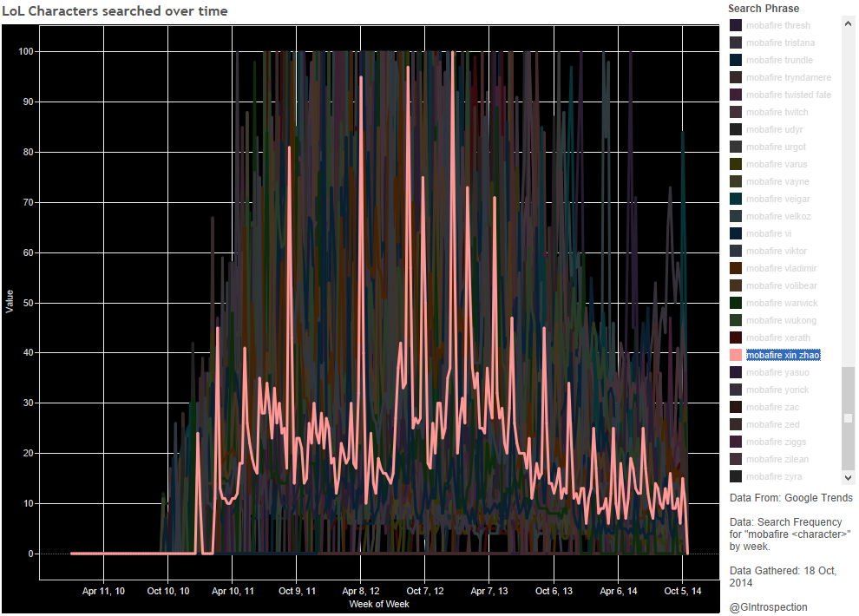The image size is (859, 616).
Task: Click the legend scrollbar thumb
Action: [x=849, y=416]
